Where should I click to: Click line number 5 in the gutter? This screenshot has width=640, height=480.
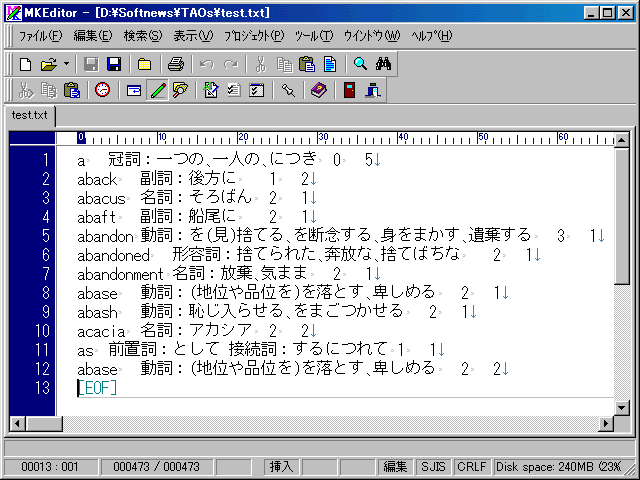pyautogui.click(x=46, y=236)
